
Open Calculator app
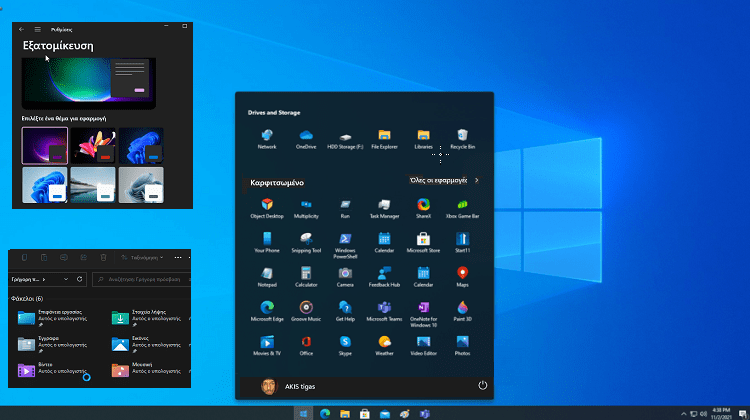pyautogui.click(x=306, y=277)
